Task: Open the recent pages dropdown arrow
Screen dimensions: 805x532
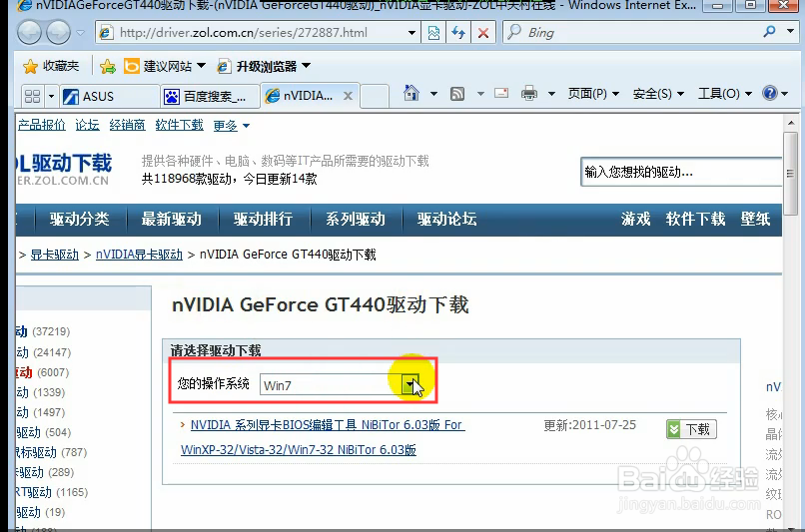Action: 80,33
